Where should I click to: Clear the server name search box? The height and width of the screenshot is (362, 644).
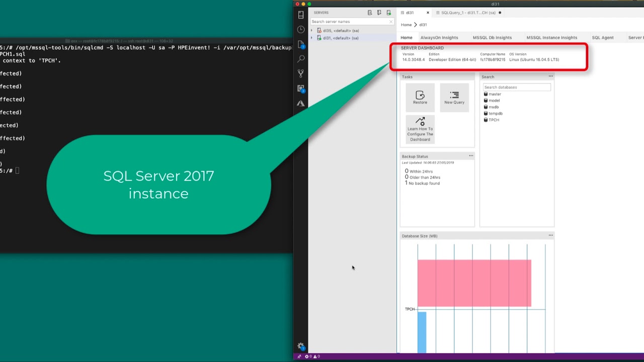(391, 22)
